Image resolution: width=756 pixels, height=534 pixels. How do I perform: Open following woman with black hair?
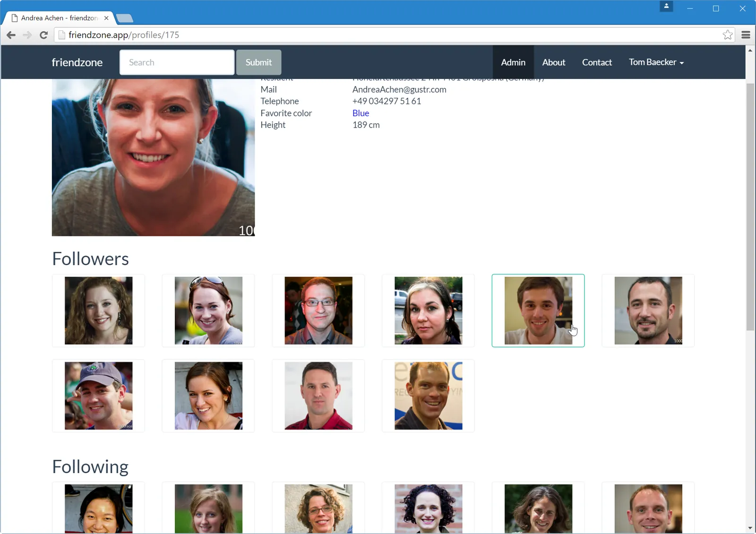pos(98,508)
